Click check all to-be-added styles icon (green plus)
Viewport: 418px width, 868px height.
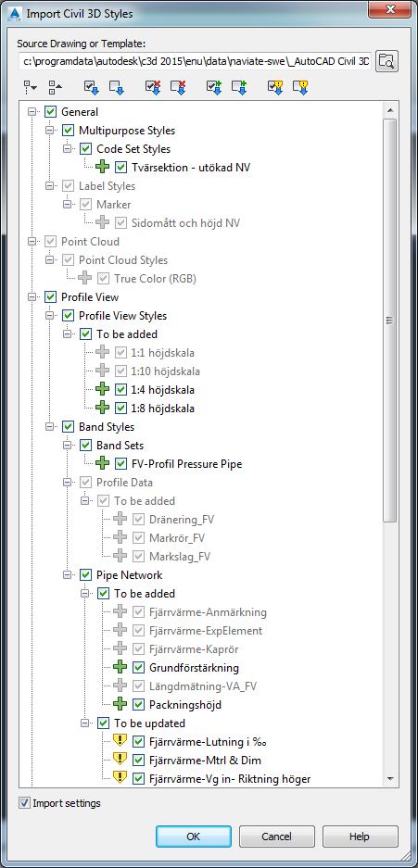[214, 86]
